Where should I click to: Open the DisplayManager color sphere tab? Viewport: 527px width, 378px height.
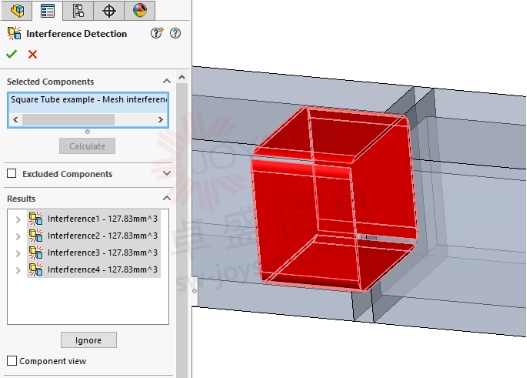139,10
